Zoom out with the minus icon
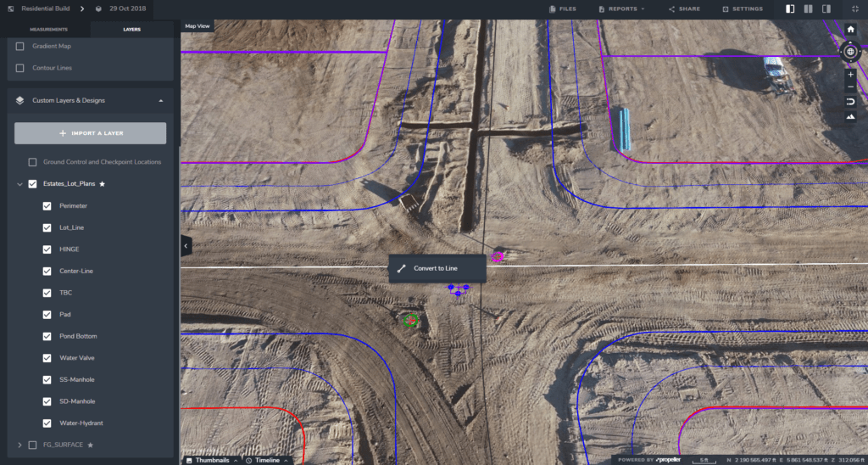 coord(850,87)
